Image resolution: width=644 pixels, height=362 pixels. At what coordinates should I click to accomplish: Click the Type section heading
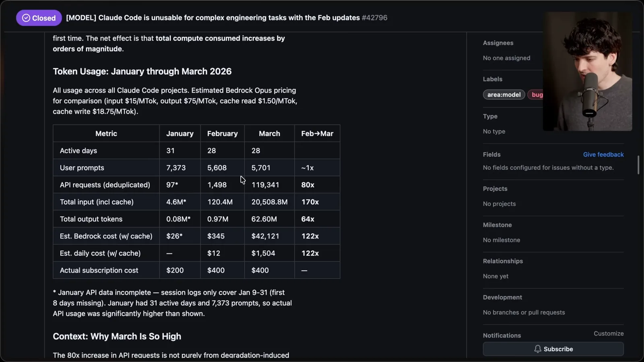pyautogui.click(x=490, y=116)
